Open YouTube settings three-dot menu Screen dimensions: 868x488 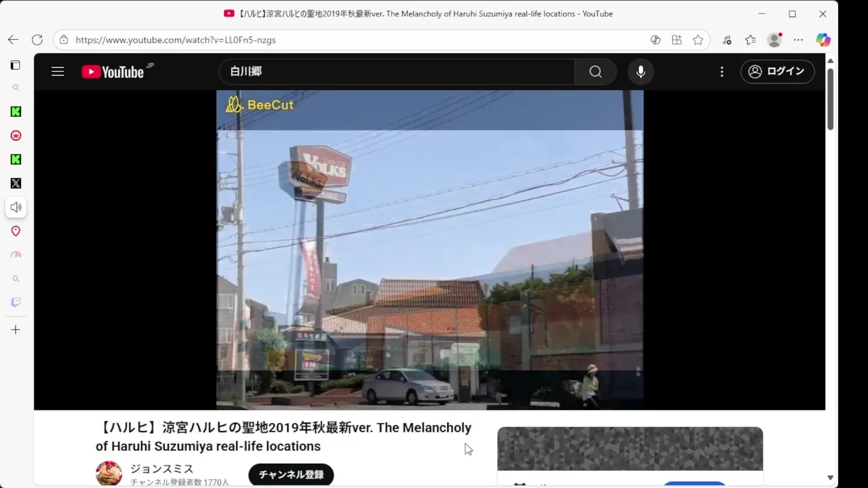coord(722,71)
